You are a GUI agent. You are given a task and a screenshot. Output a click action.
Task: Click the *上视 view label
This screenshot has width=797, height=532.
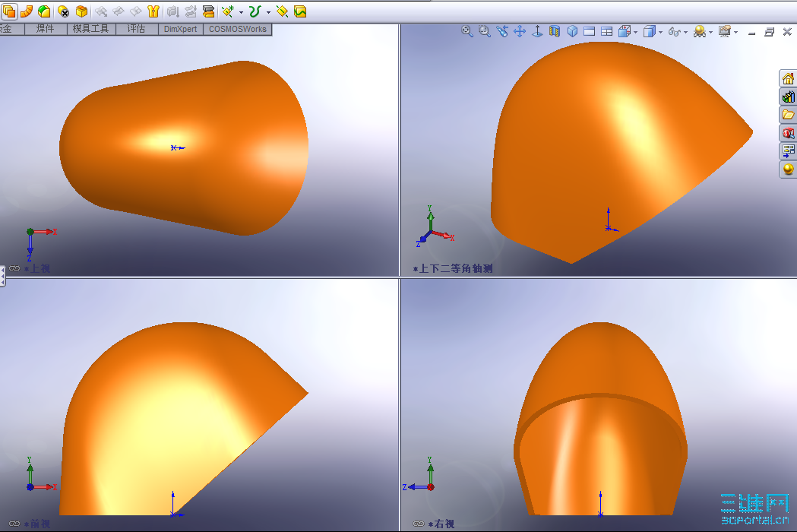pyautogui.click(x=37, y=268)
